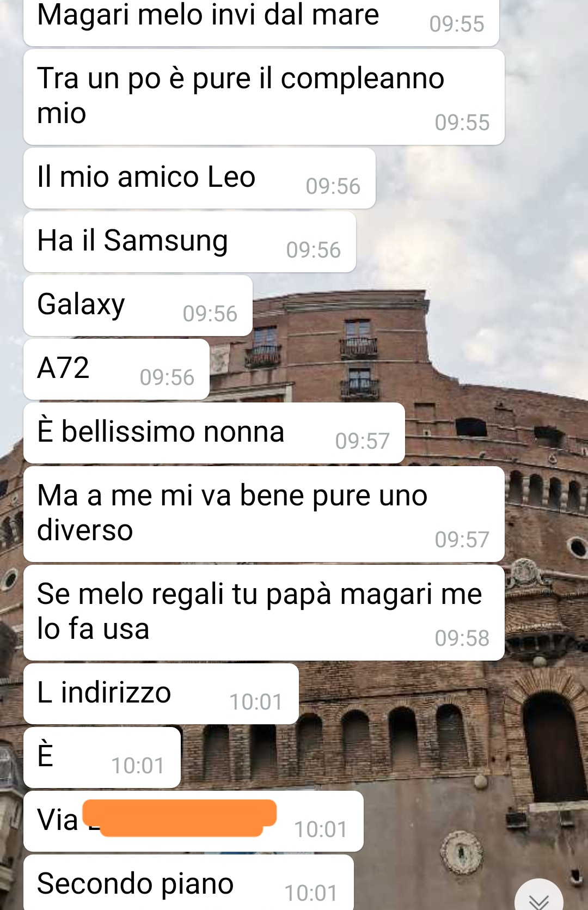Tap the 10:01 timestamp on 'L indirizzo'
588x910 pixels.
pos(256,702)
